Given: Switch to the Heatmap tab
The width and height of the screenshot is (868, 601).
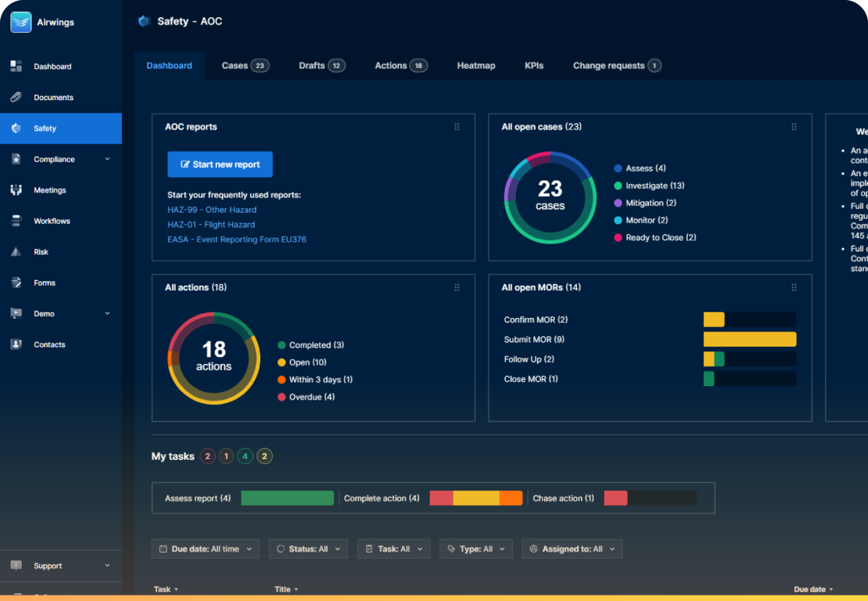Looking at the screenshot, I should point(476,66).
